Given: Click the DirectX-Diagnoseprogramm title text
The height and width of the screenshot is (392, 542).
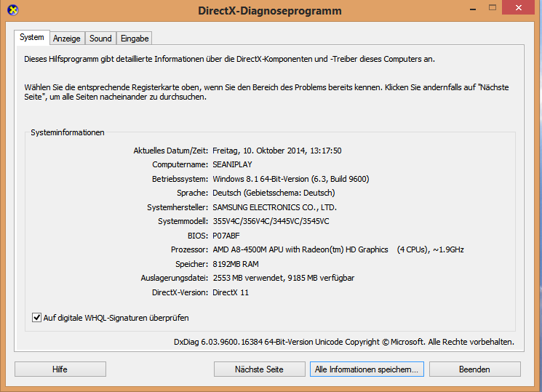Looking at the screenshot, I should pos(270,11).
